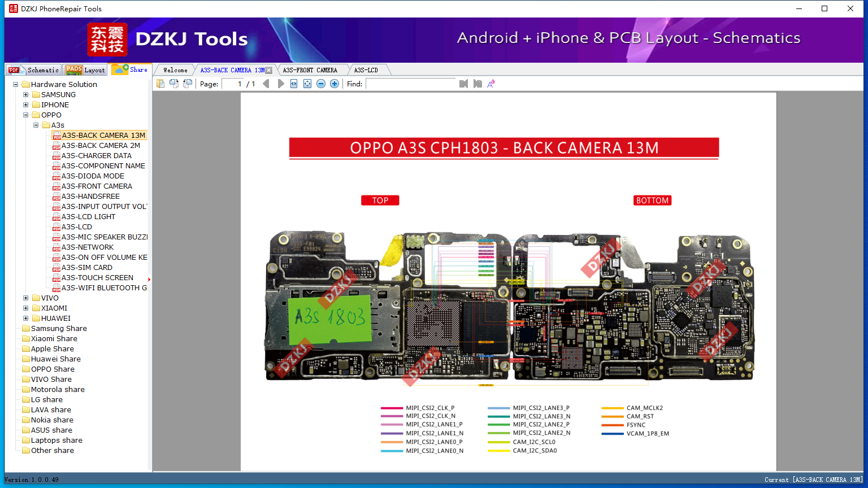Screen dimensions: 868x488
Task: Click find next search icon
Action: point(478,84)
